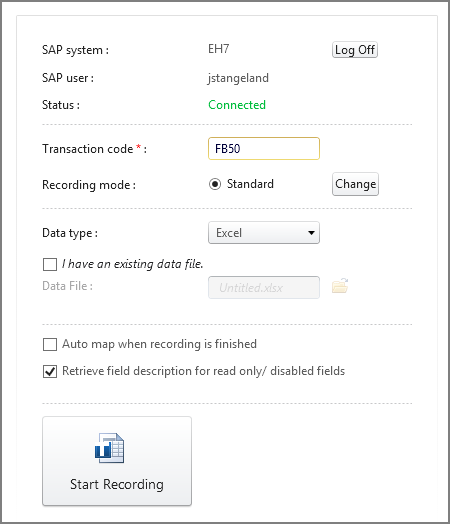Select the Standard recording mode radio button
The height and width of the screenshot is (524, 450).
(215, 184)
